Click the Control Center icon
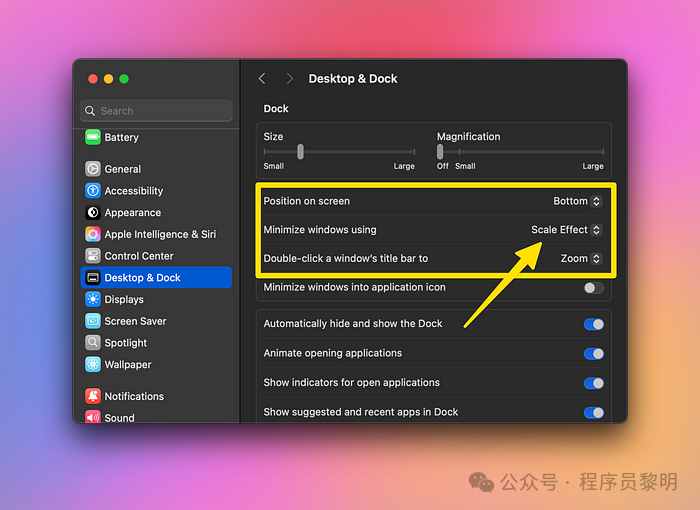This screenshot has width=700, height=510. pos(93,256)
